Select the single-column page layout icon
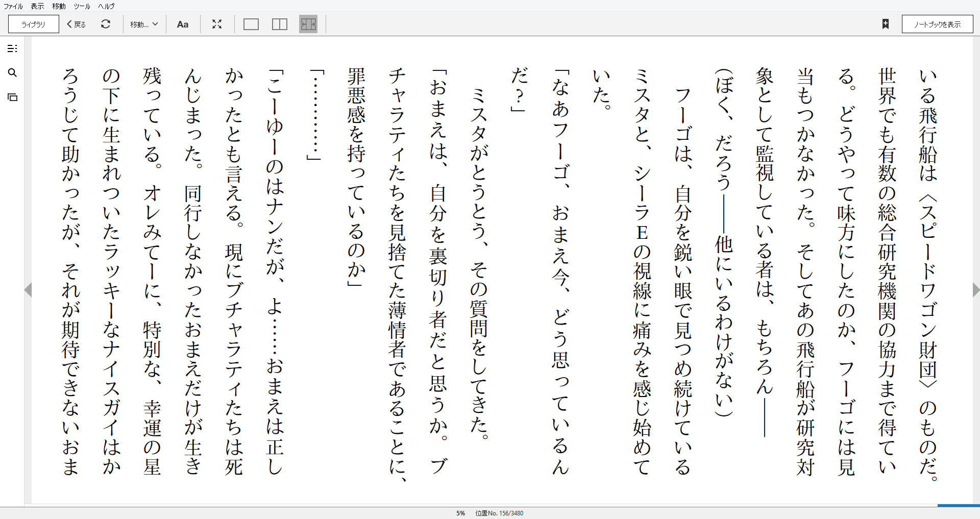Image resolution: width=980 pixels, height=519 pixels. click(x=251, y=23)
